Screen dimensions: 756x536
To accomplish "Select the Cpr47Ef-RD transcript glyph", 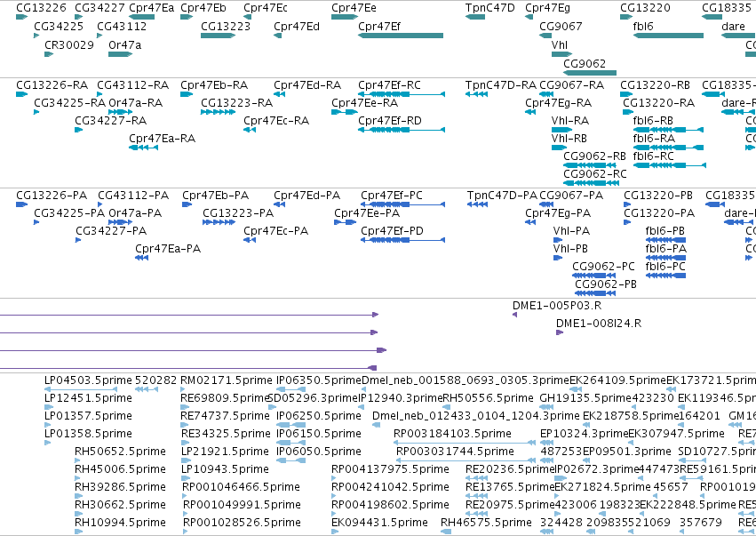I will [x=402, y=130].
